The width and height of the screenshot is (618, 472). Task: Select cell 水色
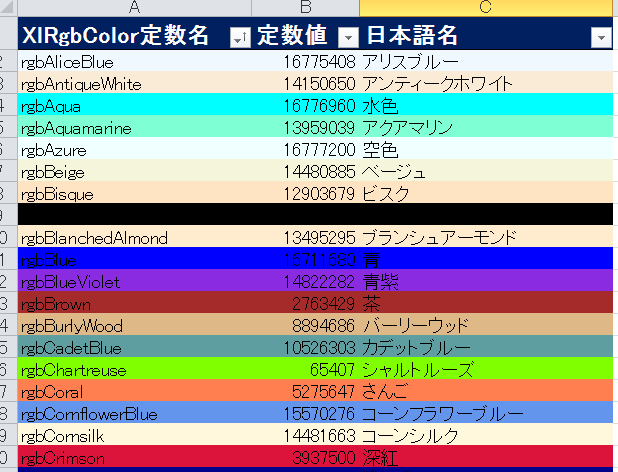486,105
